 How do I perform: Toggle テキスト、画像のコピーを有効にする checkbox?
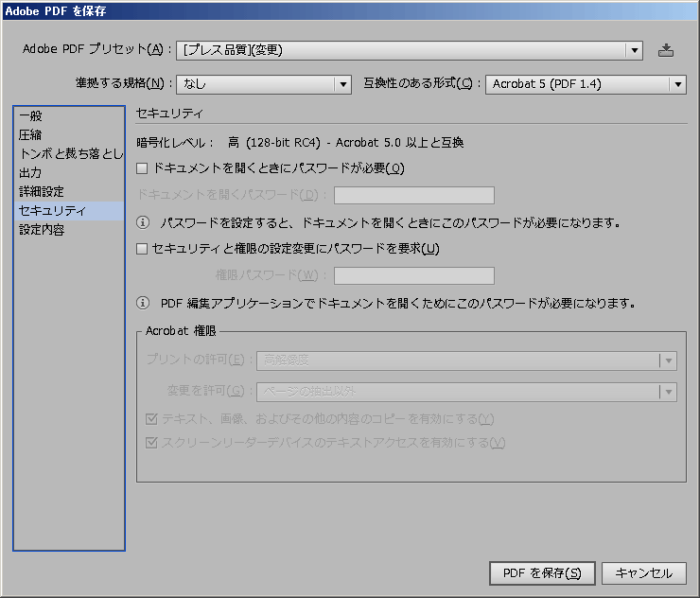(x=151, y=419)
